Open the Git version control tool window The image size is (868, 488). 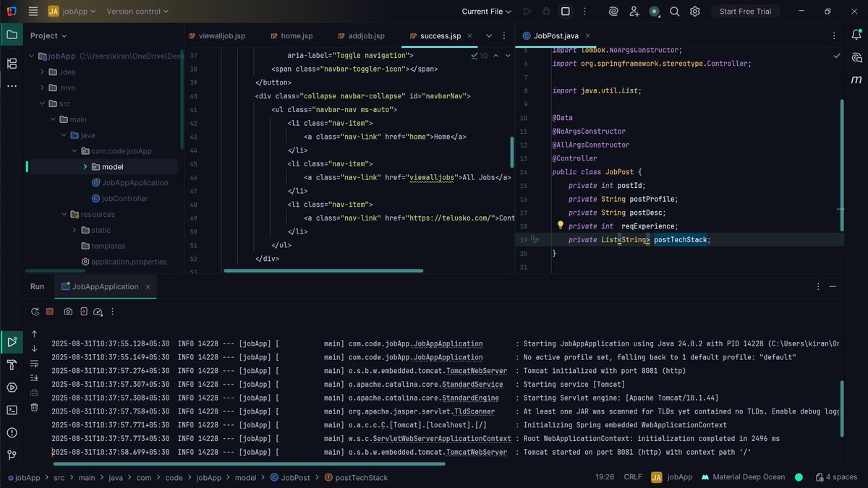coord(12,455)
